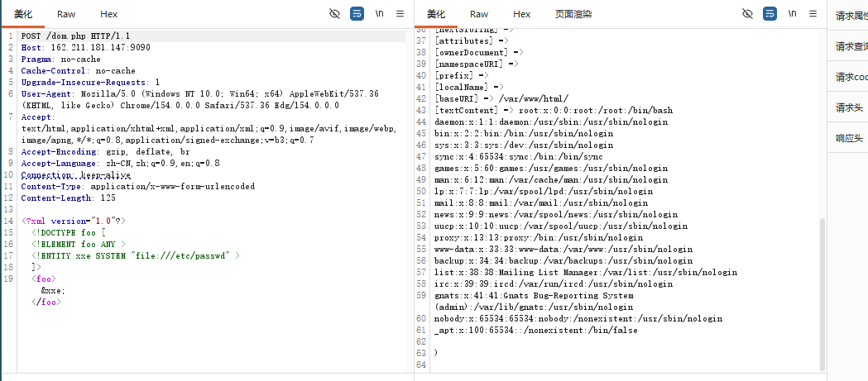Screen dimensions: 868x381
Task: Click [prefix] -> response line
Action: click(x=462, y=75)
